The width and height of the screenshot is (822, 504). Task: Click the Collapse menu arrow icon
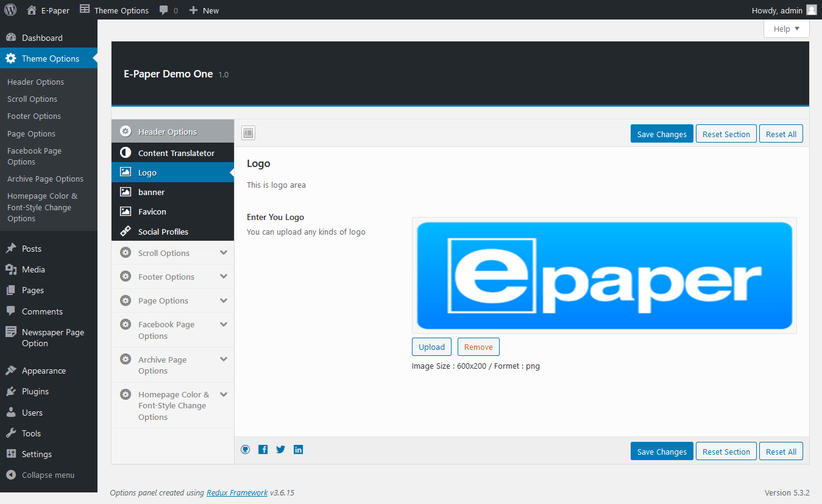(11, 475)
